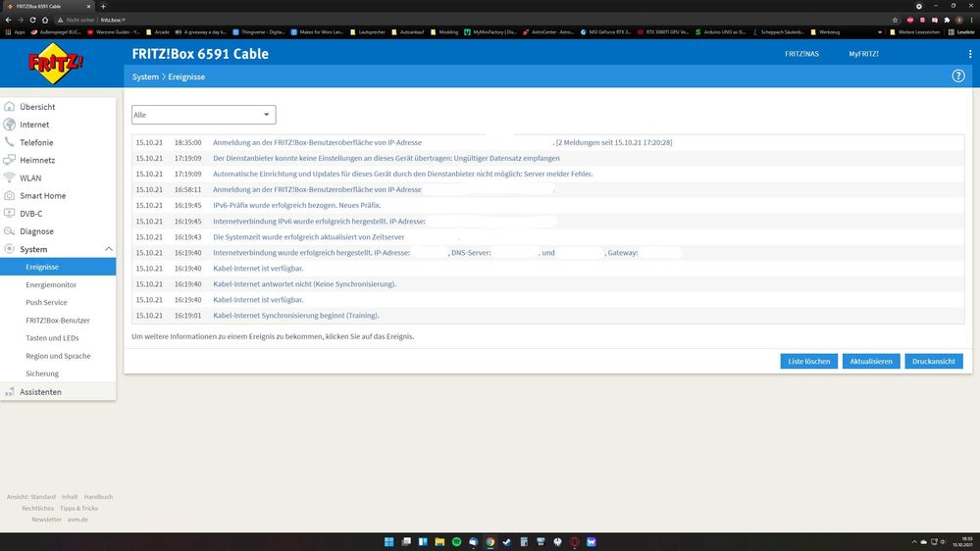Open the Internet menu
The image size is (980, 551).
point(34,125)
